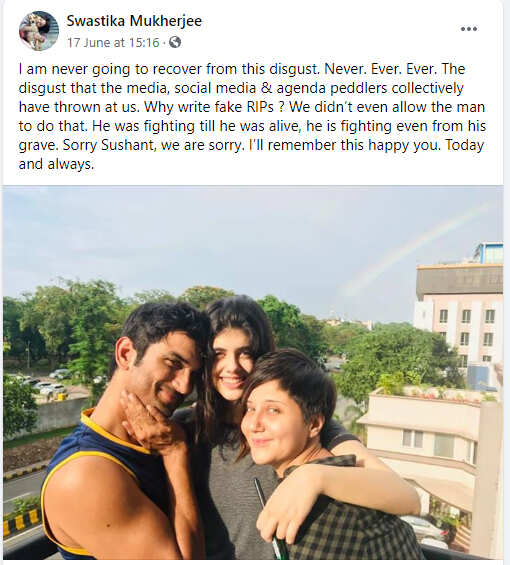Open the 17 June at 15:16 timestamp
The width and height of the screenshot is (510, 565).
113,43
